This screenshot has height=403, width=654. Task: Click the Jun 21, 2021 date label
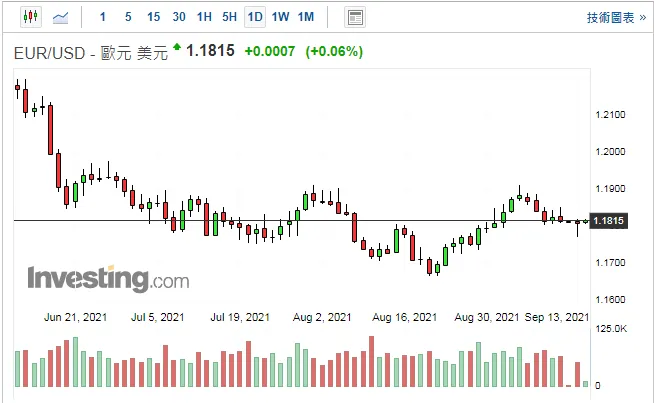[x=75, y=317]
